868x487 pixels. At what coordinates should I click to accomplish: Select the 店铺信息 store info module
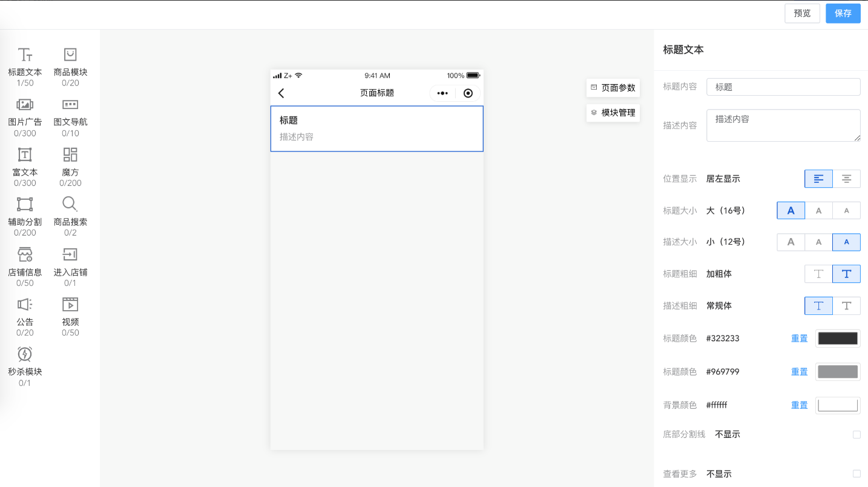pyautogui.click(x=25, y=267)
